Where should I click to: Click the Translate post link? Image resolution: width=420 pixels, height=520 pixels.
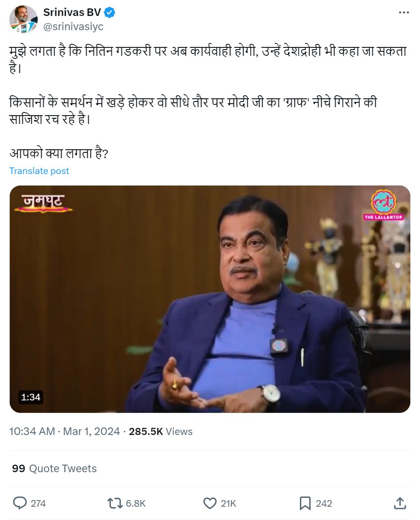pos(39,171)
